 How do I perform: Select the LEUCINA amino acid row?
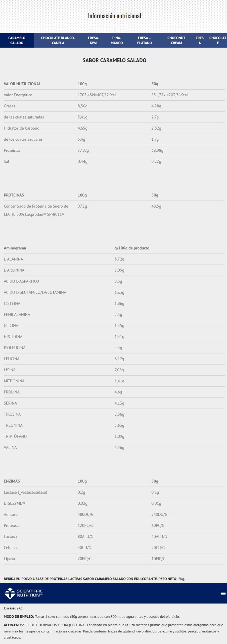pyautogui.click(x=12, y=359)
